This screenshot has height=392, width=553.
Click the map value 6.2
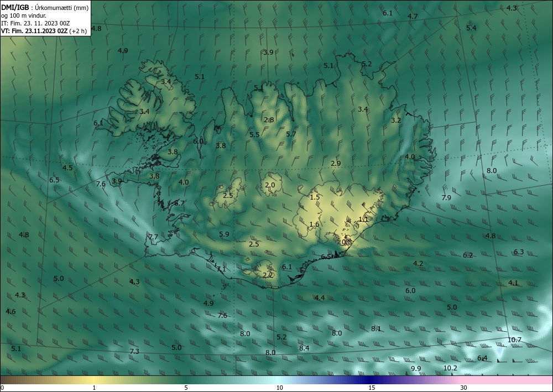[x=468, y=255]
